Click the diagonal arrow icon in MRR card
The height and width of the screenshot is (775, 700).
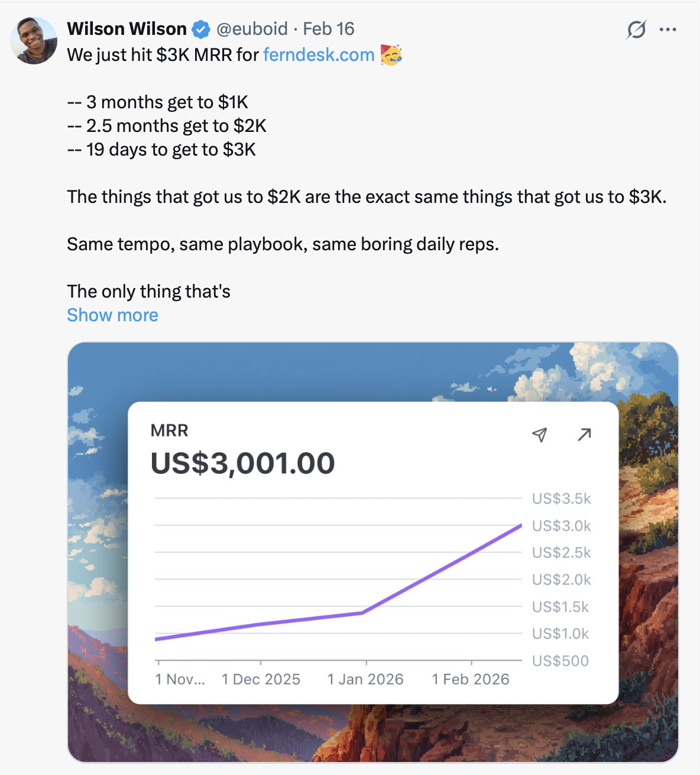point(584,435)
